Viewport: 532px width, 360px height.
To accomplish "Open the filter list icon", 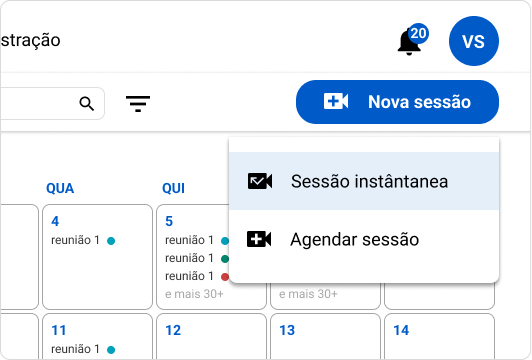I will (138, 103).
